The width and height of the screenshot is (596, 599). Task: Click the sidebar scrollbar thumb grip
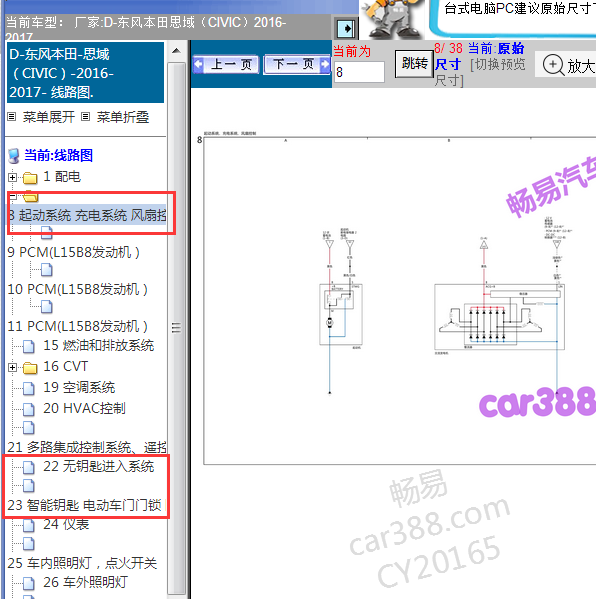pyautogui.click(x=176, y=328)
